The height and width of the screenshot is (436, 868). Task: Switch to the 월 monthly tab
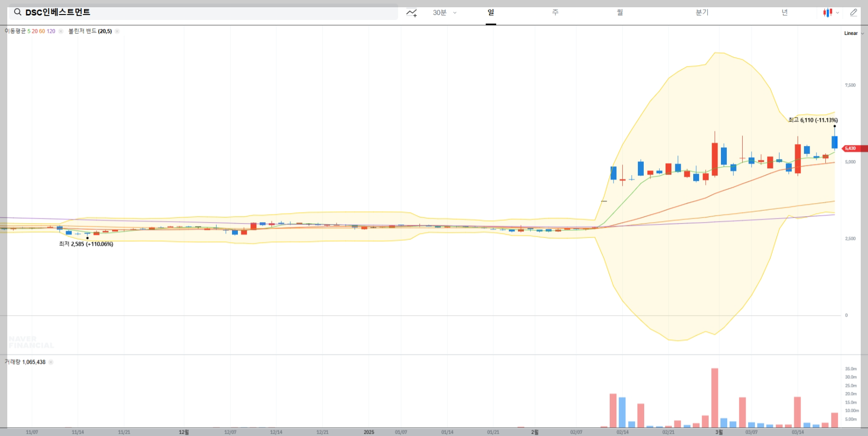coord(620,13)
